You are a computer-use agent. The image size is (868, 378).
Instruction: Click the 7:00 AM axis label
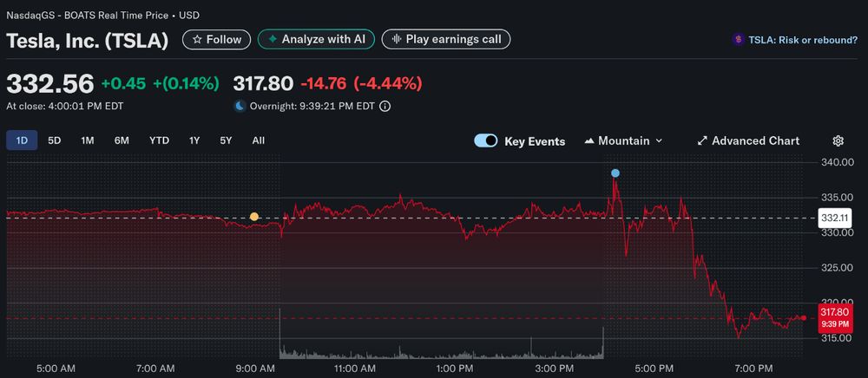[155, 368]
